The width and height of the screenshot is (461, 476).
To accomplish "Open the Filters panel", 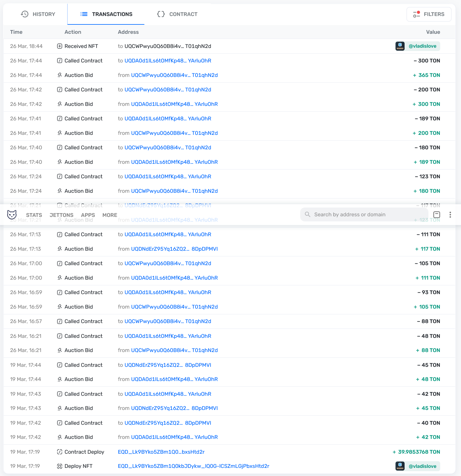I will (429, 14).
